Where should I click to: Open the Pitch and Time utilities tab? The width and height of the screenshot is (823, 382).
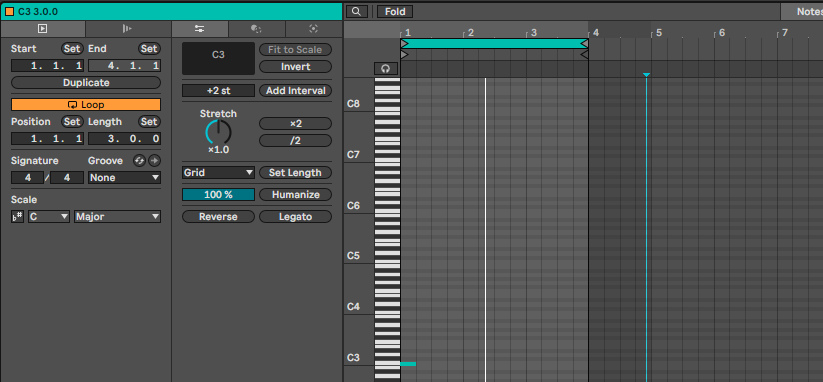coord(200,29)
